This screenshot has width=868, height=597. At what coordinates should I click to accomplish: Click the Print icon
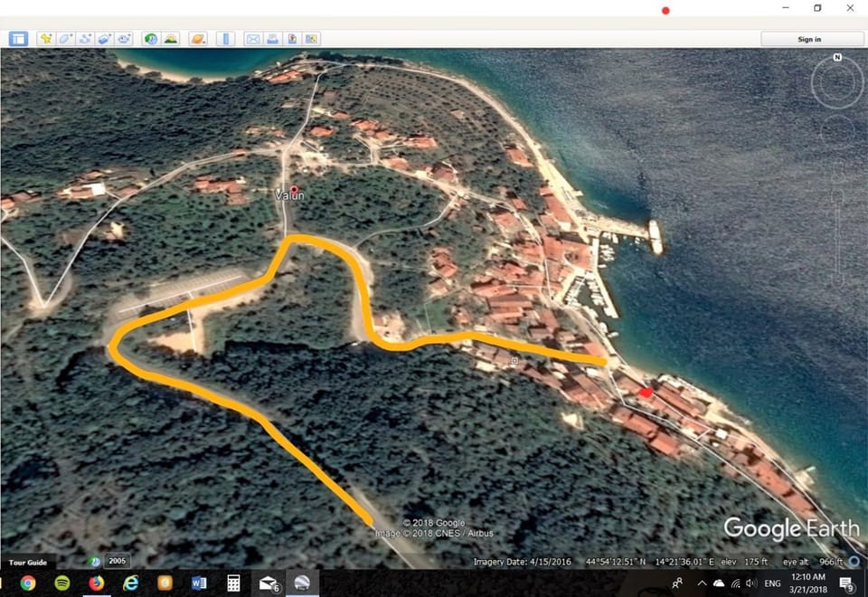pos(272,39)
